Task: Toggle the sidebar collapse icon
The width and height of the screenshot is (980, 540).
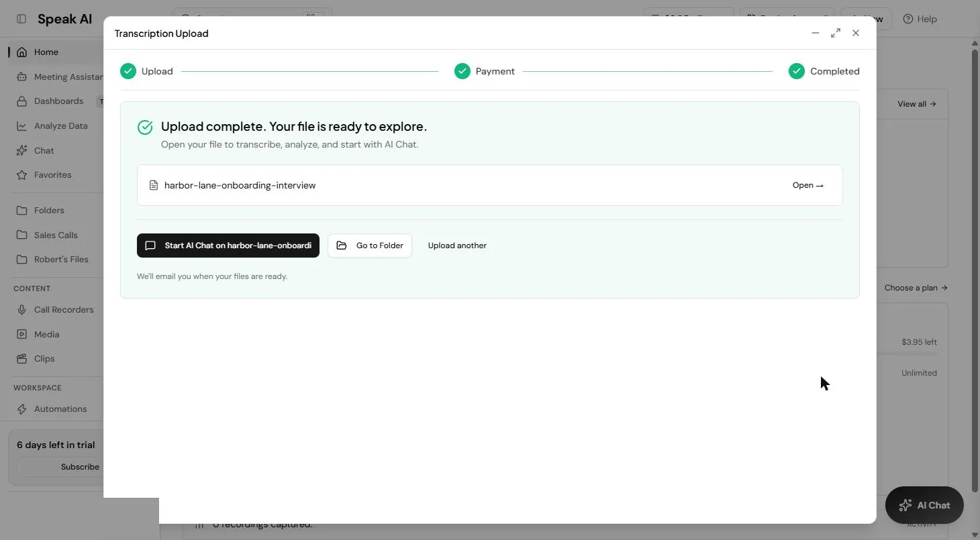Action: coord(21,19)
